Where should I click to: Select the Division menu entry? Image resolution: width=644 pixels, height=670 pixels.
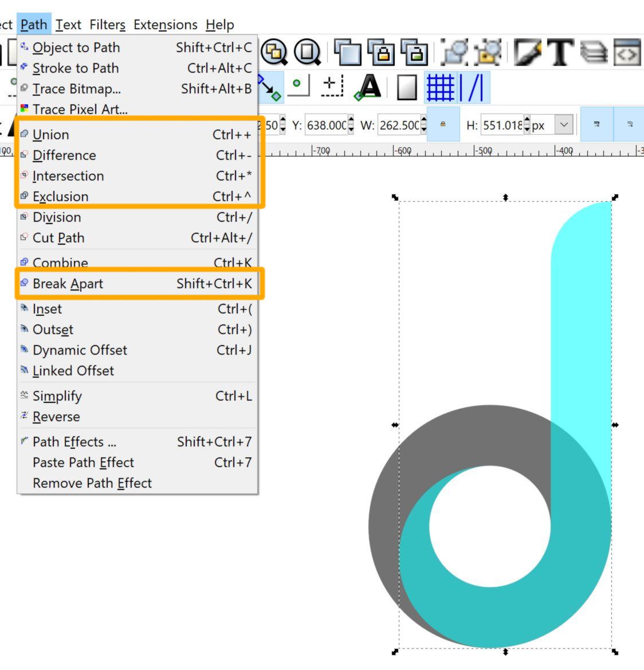click(x=137, y=217)
